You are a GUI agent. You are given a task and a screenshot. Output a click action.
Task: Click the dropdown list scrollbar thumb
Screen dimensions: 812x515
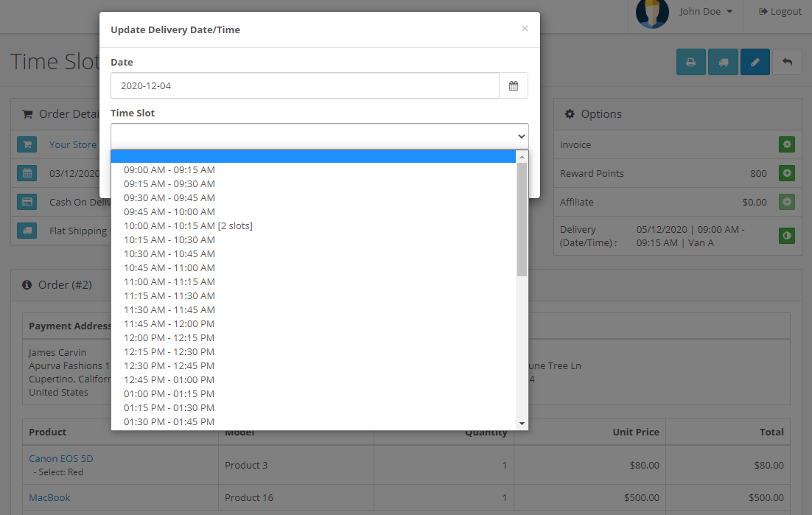[x=522, y=220]
